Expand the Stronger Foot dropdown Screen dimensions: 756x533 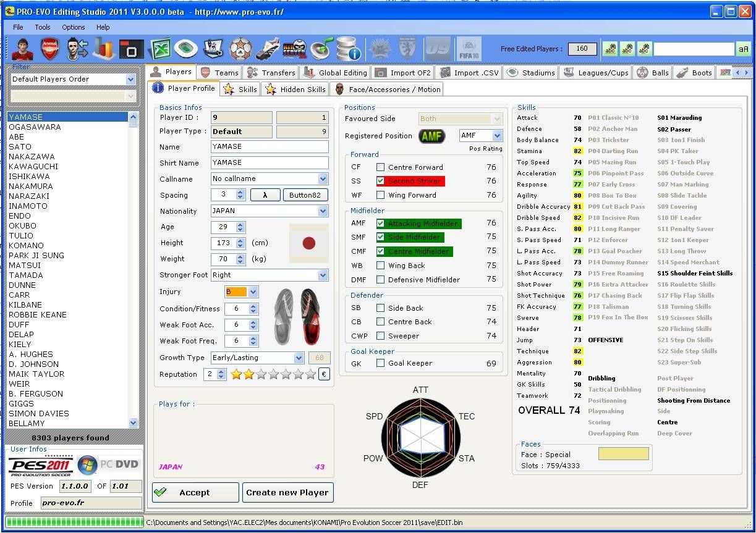(323, 275)
